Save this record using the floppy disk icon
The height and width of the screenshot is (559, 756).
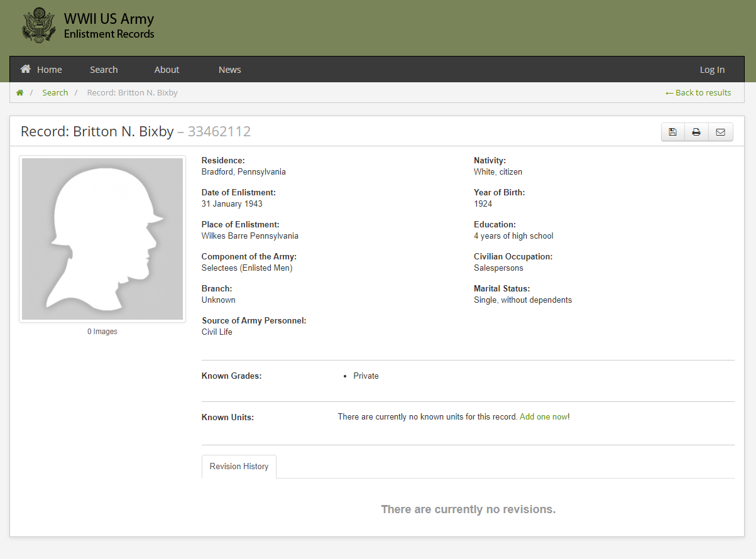coord(672,132)
